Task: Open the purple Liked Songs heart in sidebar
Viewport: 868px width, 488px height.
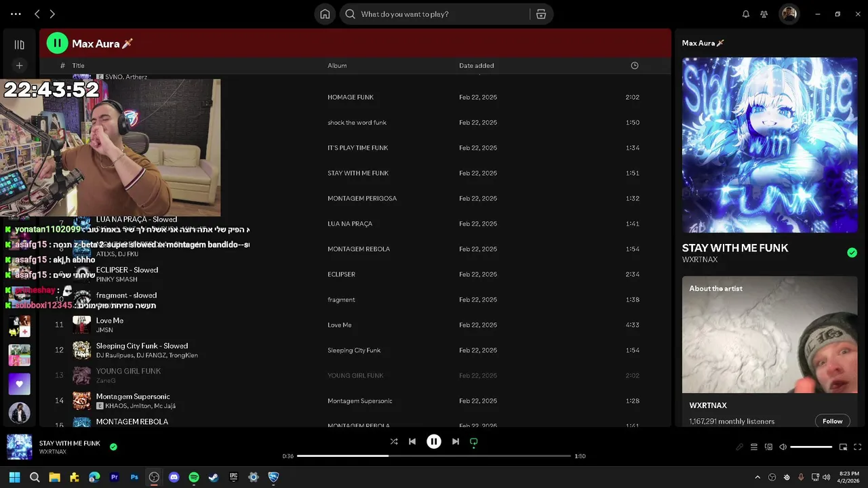Action: [x=19, y=384]
